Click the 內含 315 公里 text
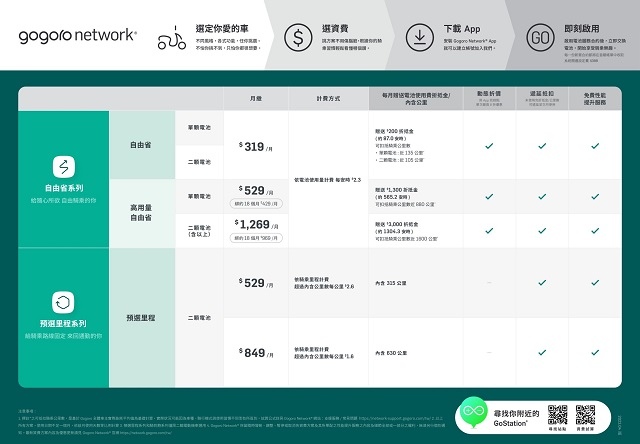Screen dimensions: 640x444 [391, 283]
